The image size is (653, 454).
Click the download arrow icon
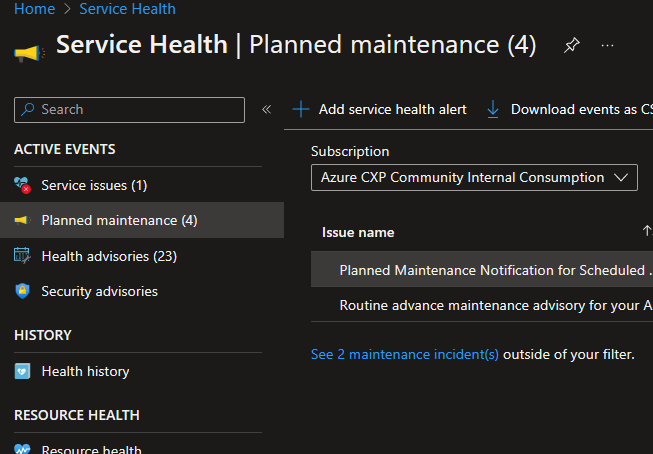pyautogui.click(x=493, y=110)
